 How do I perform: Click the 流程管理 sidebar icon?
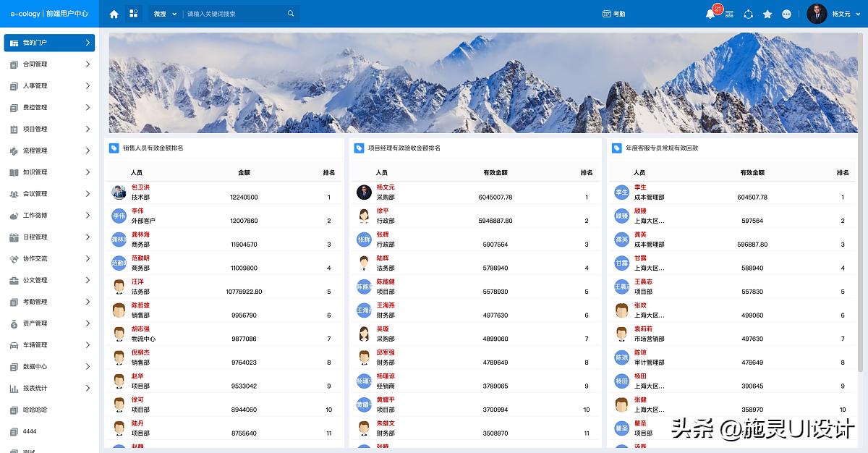coord(14,151)
